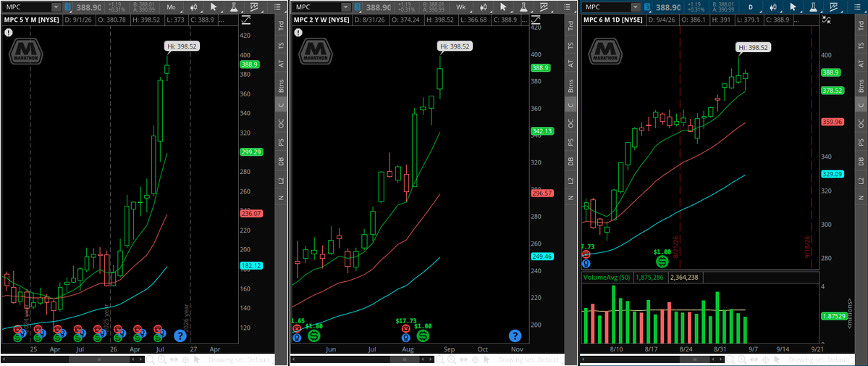
Task: Toggle L2 side button on daily chart
Action: [861, 180]
